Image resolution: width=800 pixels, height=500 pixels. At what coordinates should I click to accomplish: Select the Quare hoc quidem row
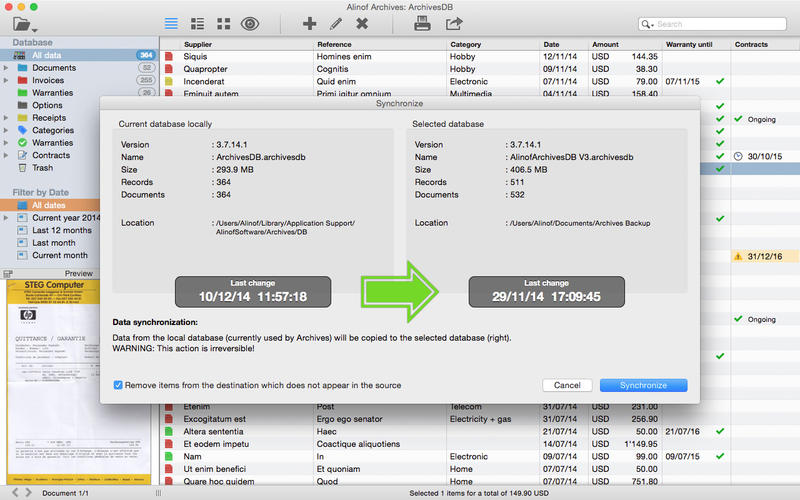[x=480, y=481]
